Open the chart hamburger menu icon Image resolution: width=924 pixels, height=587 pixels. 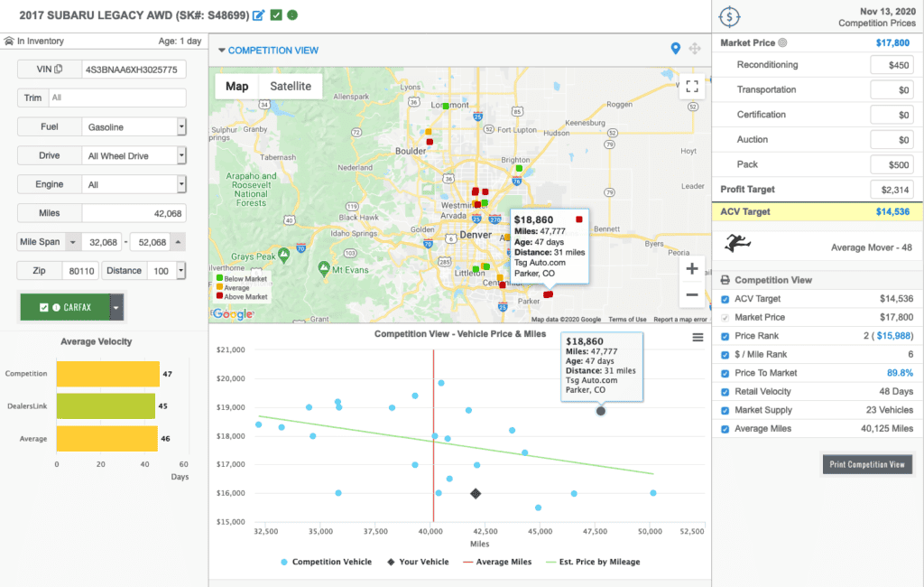point(698,338)
